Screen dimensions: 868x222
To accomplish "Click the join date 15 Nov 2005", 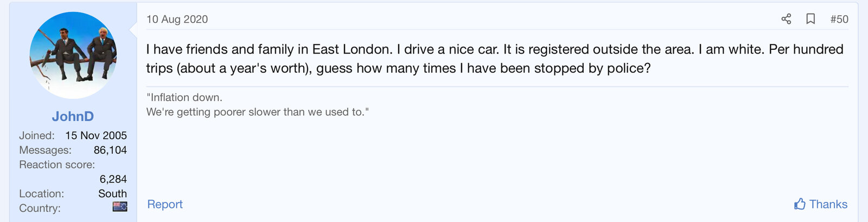I will [x=96, y=135].
